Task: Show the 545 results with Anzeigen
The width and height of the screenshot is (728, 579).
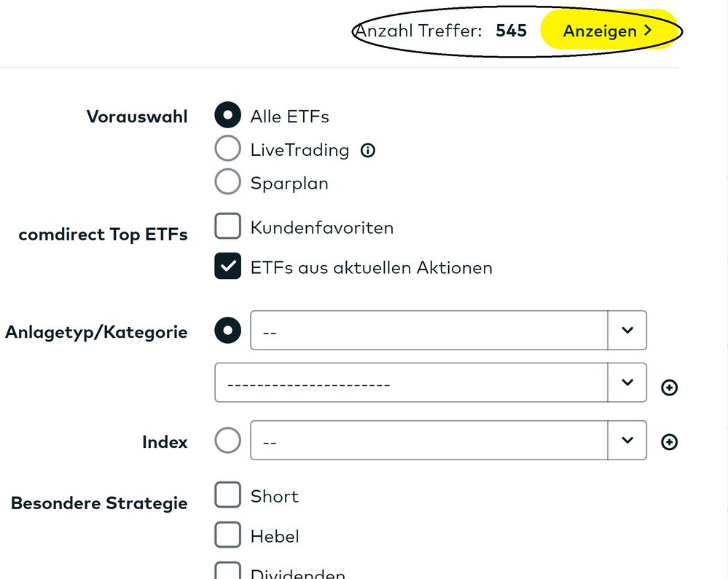Action: (608, 30)
